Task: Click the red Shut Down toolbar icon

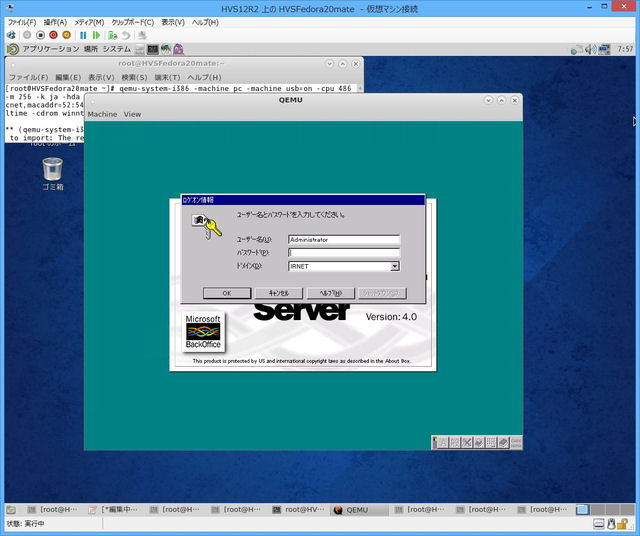Action: coord(53,35)
